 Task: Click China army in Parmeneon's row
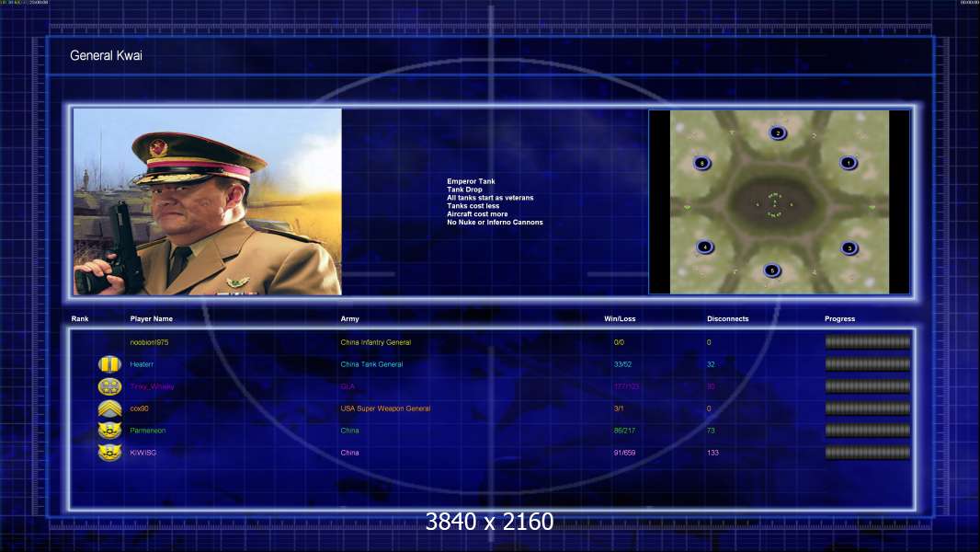pos(350,431)
